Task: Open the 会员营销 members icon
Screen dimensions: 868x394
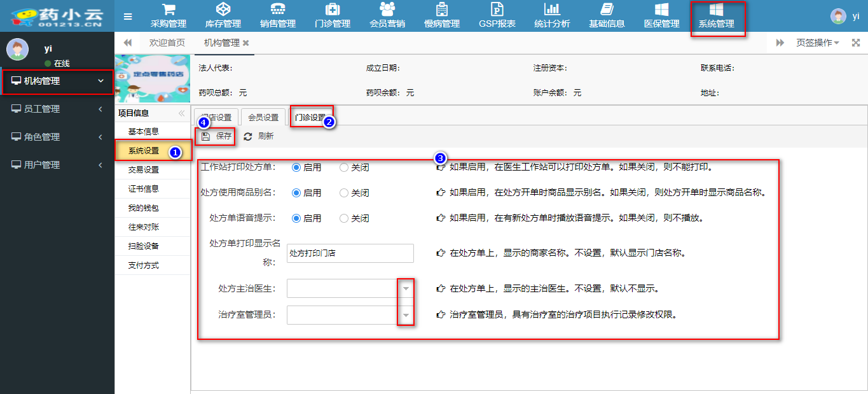Action: (387, 10)
